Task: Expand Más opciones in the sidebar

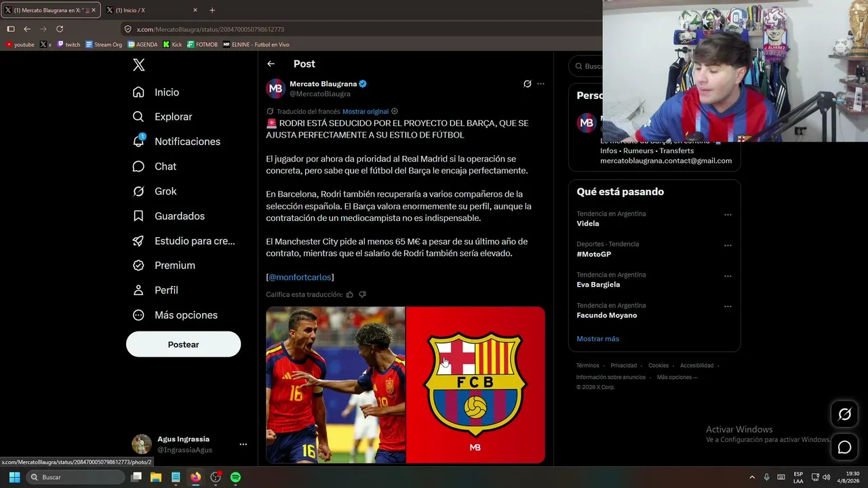Action: [176, 315]
